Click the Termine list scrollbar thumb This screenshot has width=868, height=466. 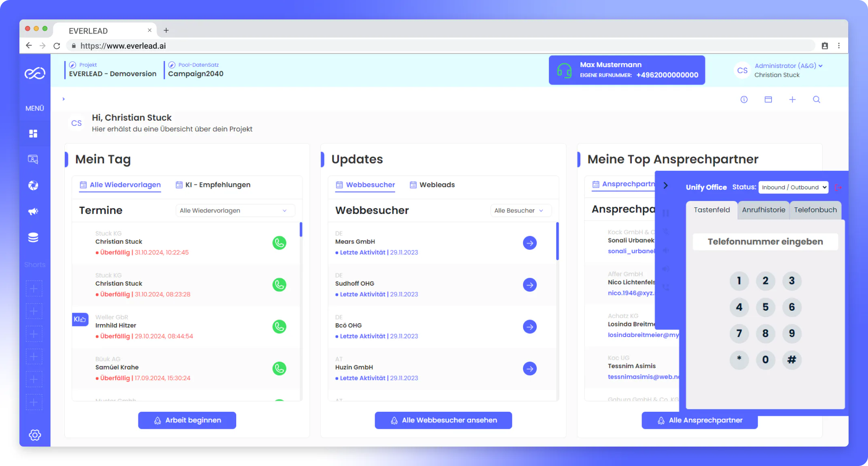coord(301,229)
